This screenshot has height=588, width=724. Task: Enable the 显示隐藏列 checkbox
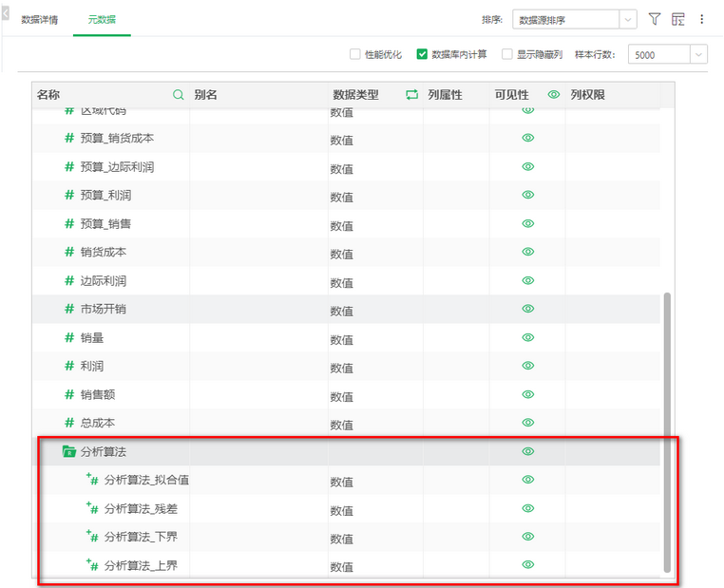click(507, 54)
